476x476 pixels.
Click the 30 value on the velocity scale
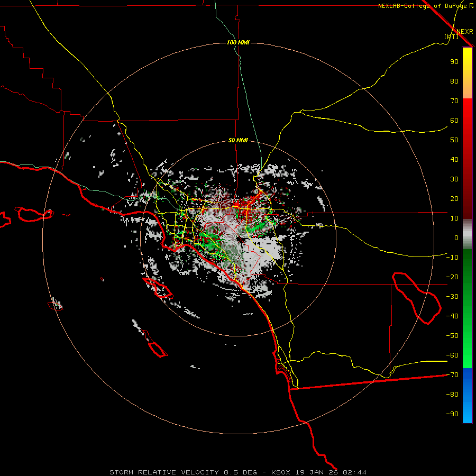click(454, 179)
